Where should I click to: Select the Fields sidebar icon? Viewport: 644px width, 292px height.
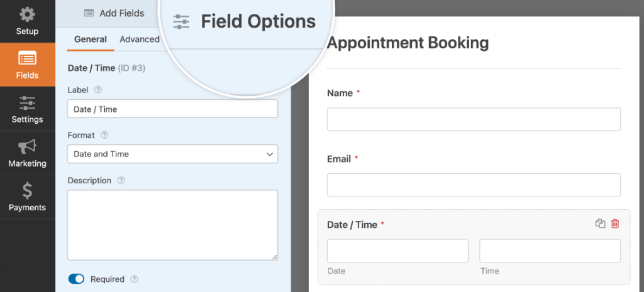(x=27, y=65)
